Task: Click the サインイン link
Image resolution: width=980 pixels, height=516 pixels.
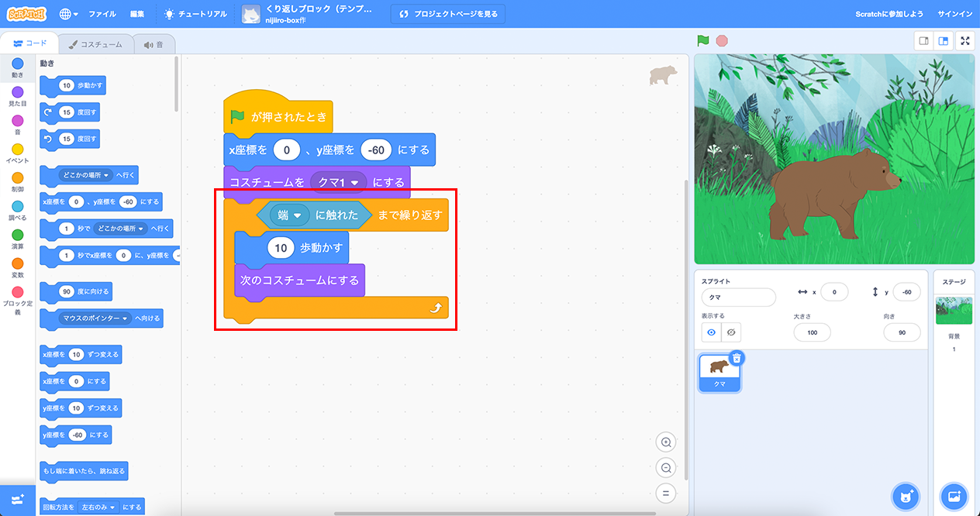Action: pyautogui.click(x=954, y=14)
